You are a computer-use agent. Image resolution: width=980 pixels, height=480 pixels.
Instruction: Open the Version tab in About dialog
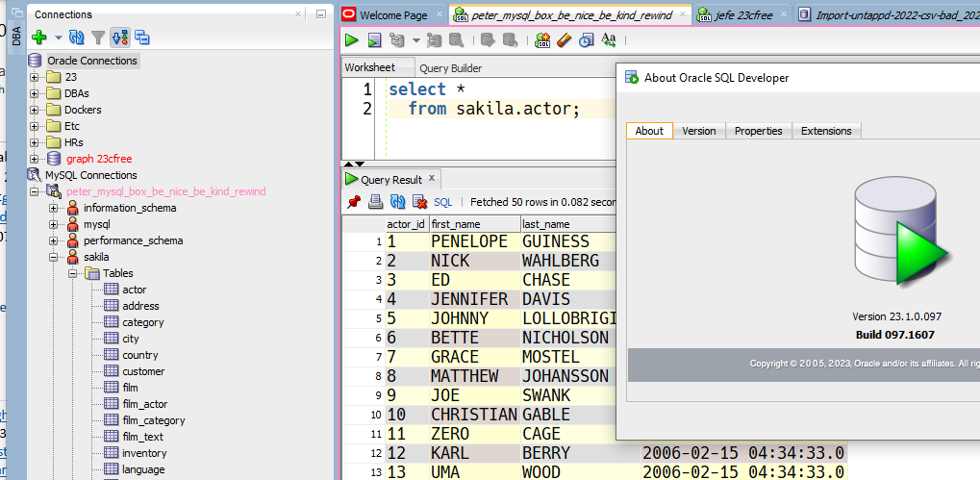[699, 131]
